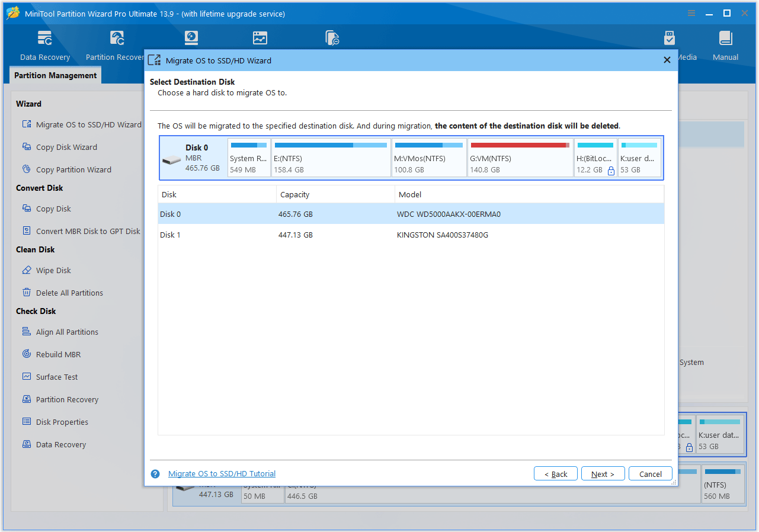
Task: Select G:VM(NTFS) 140.8 GB partition block
Action: pos(520,158)
